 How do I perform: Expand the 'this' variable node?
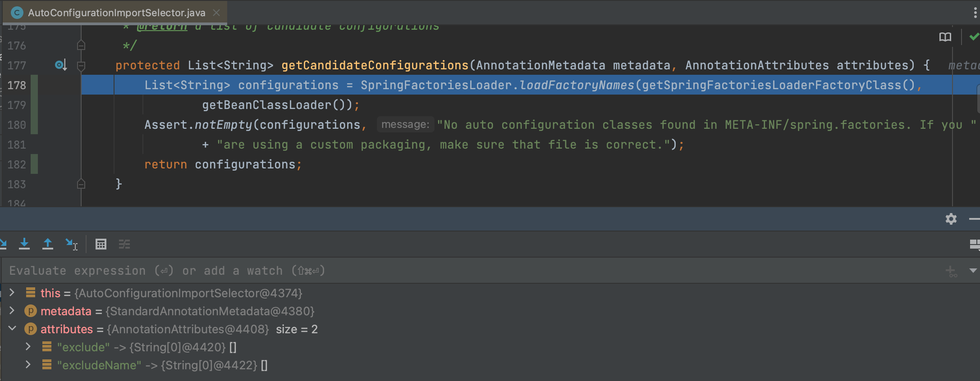[x=12, y=293]
